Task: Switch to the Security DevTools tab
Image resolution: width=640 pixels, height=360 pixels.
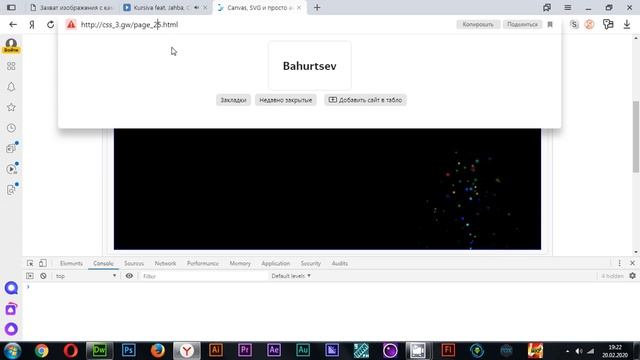Action: (x=311, y=264)
